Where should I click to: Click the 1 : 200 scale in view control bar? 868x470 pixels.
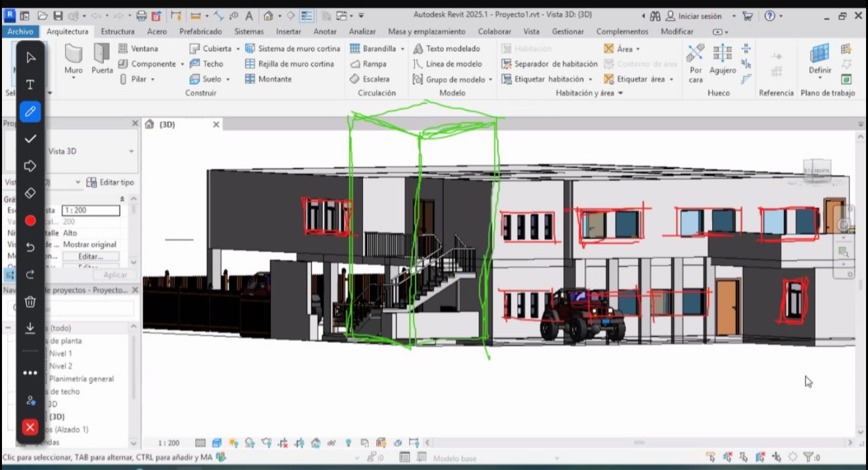tap(169, 443)
